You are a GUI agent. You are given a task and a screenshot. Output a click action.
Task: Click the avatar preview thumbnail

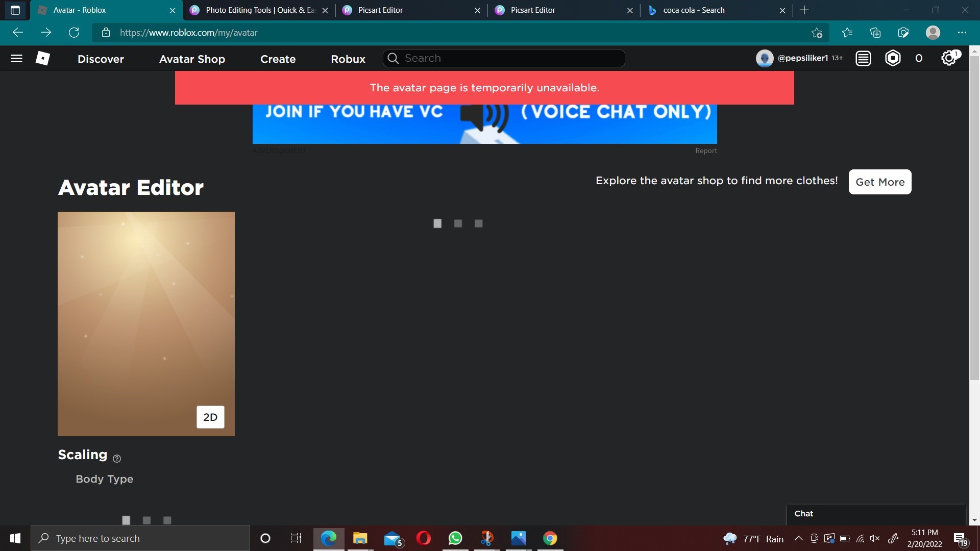coord(146,324)
